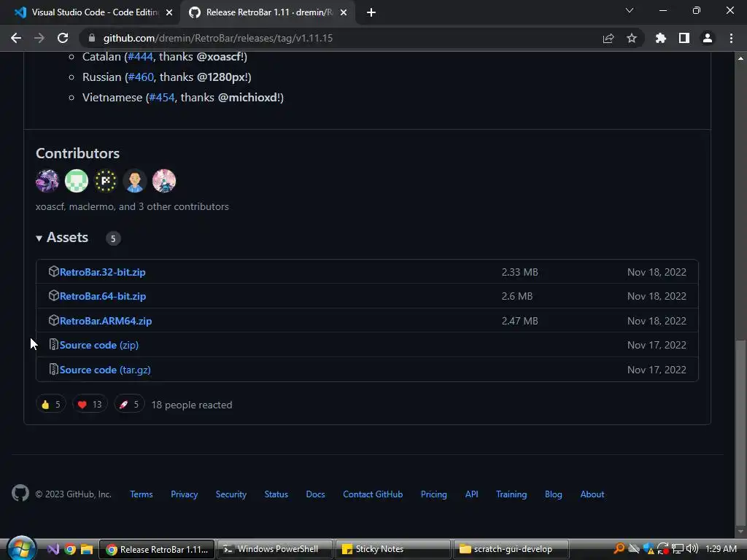Open the Docs footer link
This screenshot has width=747, height=560.
click(315, 494)
